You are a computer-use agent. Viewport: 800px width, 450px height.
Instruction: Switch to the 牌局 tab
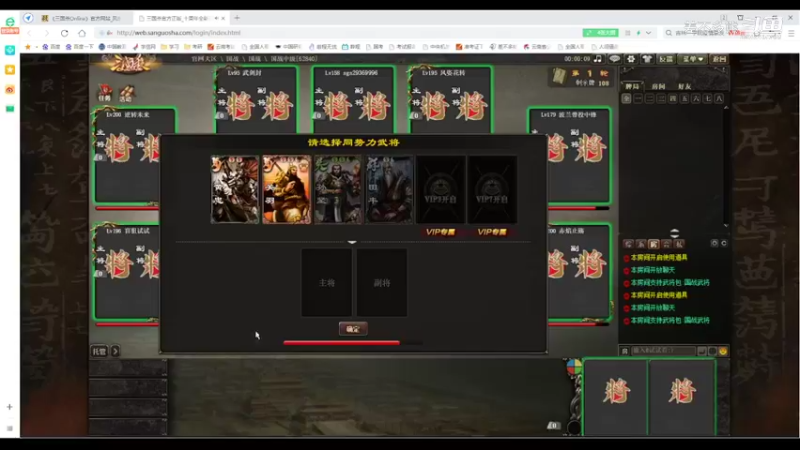point(632,86)
